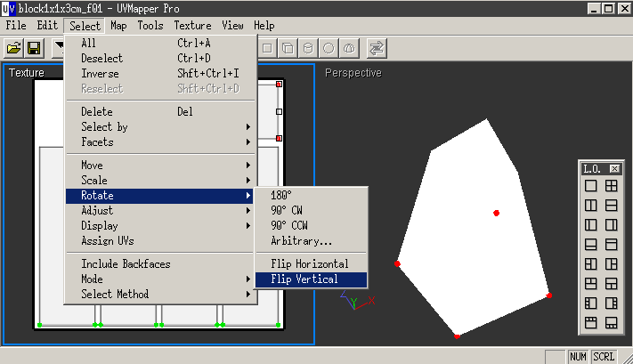Expand the Move submenu
The width and height of the screenshot is (633, 364).
point(160,166)
